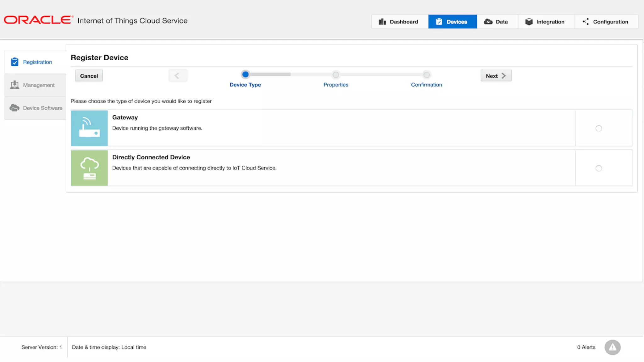The width and height of the screenshot is (644, 362).
Task: Switch to the Data tab
Action: tap(497, 22)
